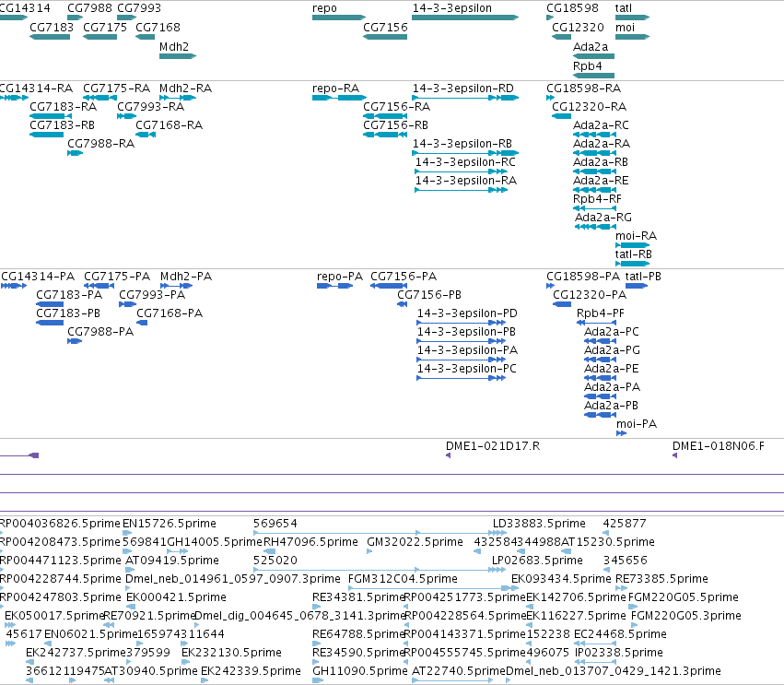Click the repo gene bar in top track
This screenshot has height=685, width=784.
[339, 18]
